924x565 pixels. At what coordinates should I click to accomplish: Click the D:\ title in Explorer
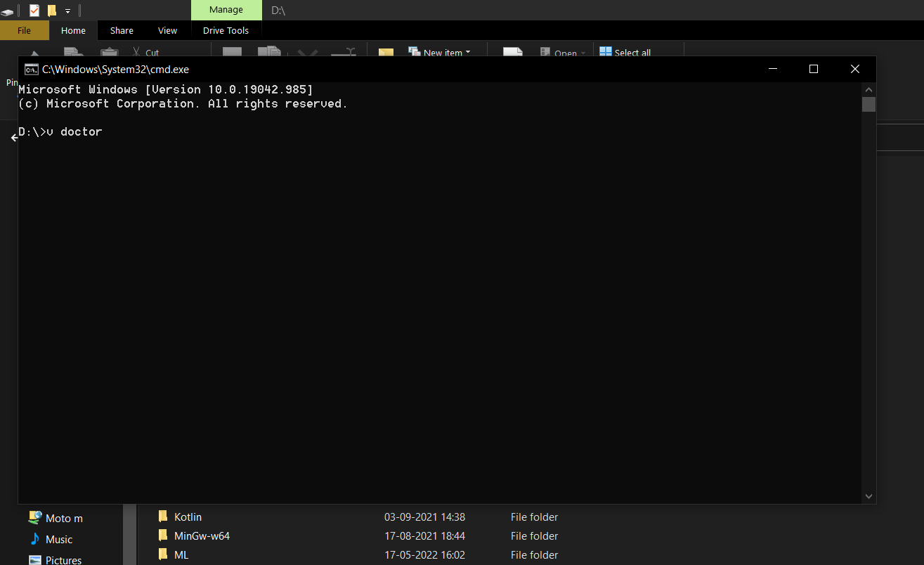click(278, 10)
